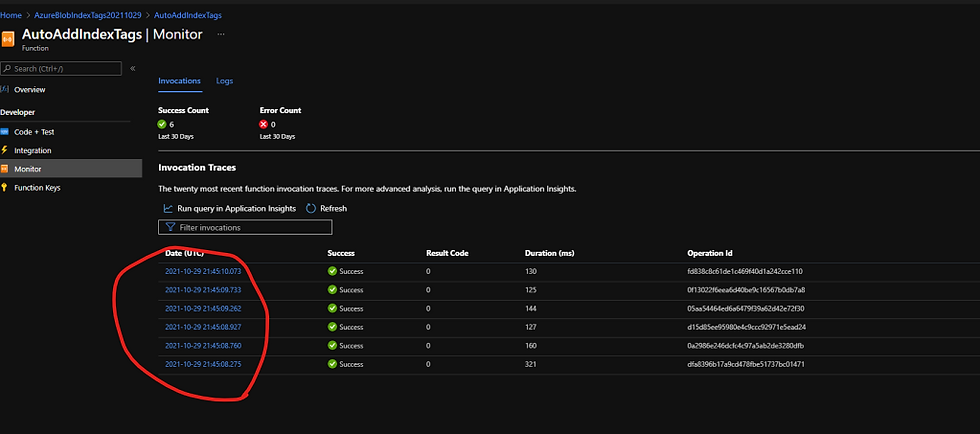Select operation id 0a2986e246dcfc4c97a5ab2de3280dfb
The image size is (980, 434).
pos(746,346)
